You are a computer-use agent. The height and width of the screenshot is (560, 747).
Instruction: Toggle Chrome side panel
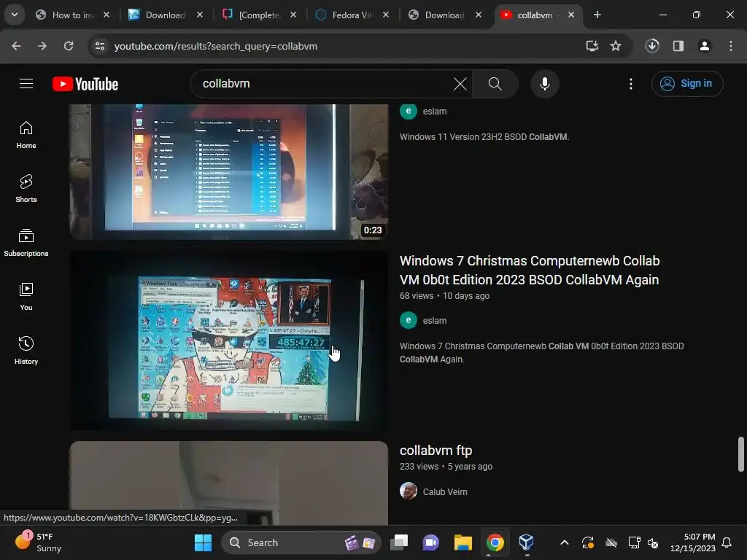(x=678, y=46)
